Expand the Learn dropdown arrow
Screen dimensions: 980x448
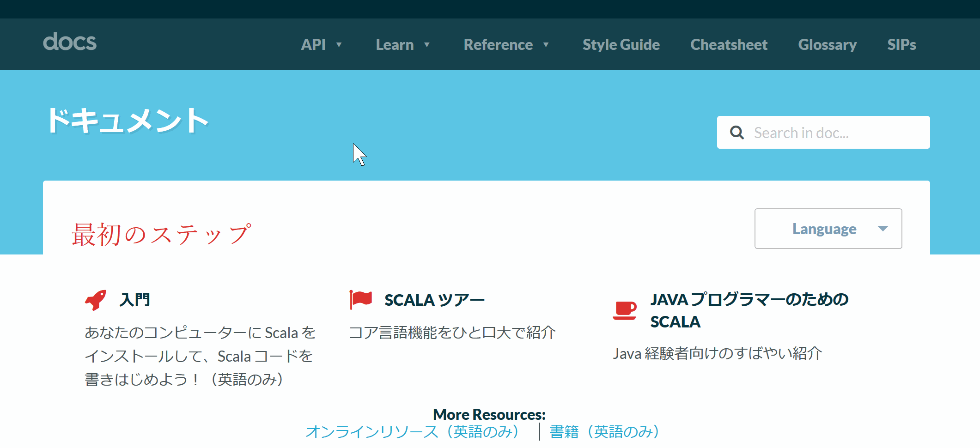(x=426, y=45)
